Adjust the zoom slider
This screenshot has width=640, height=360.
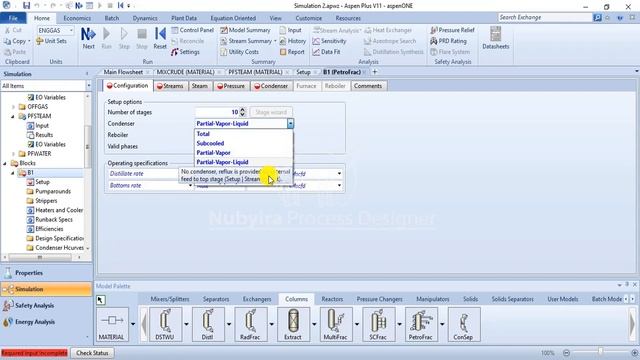[600, 352]
